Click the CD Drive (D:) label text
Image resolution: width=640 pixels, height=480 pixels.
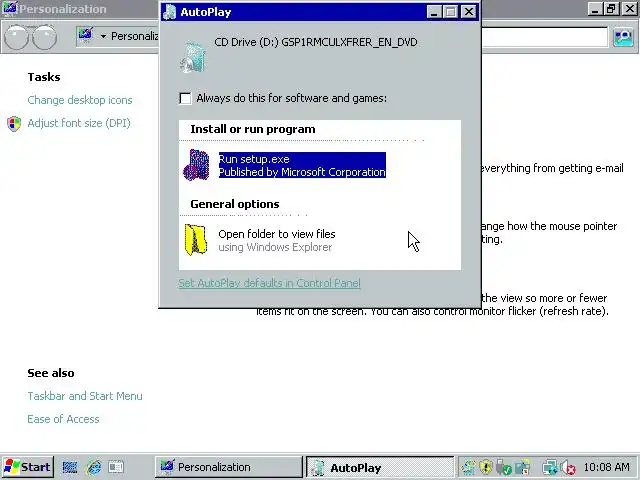316,42
